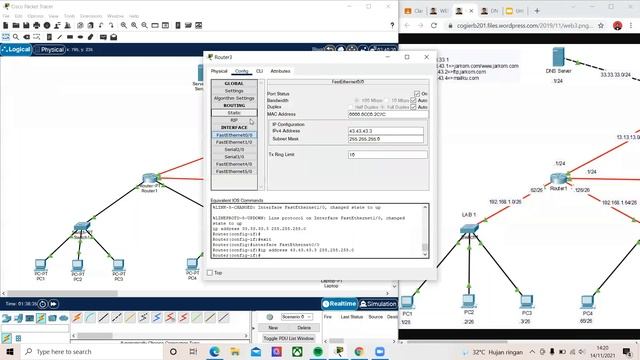Click the Tx Ring Limit input field
The width and height of the screenshot is (640, 360).
387,155
